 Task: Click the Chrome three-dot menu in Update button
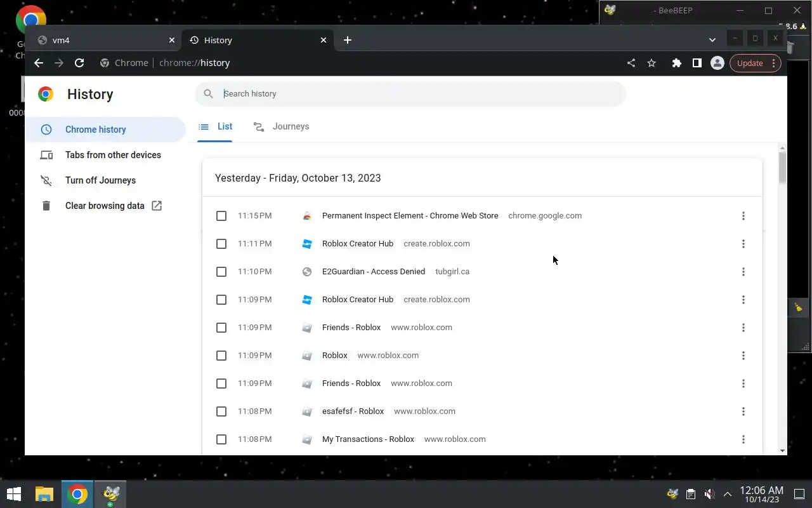(773, 63)
